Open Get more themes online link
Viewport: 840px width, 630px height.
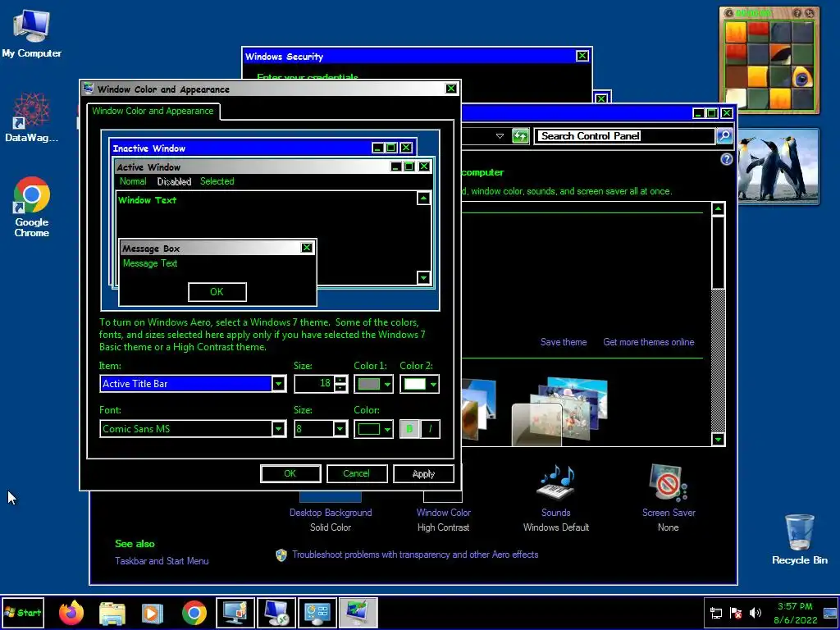[649, 342]
